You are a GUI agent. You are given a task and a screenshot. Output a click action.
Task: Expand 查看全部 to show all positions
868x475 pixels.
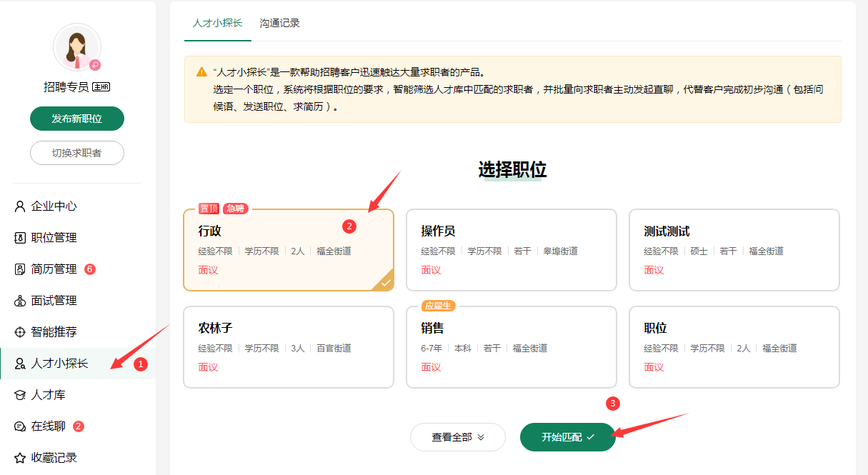click(457, 437)
